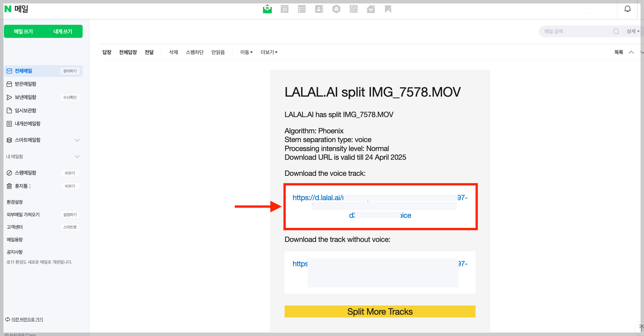Click 답장 to reply
Screen dimensions: 644x336
[107, 52]
